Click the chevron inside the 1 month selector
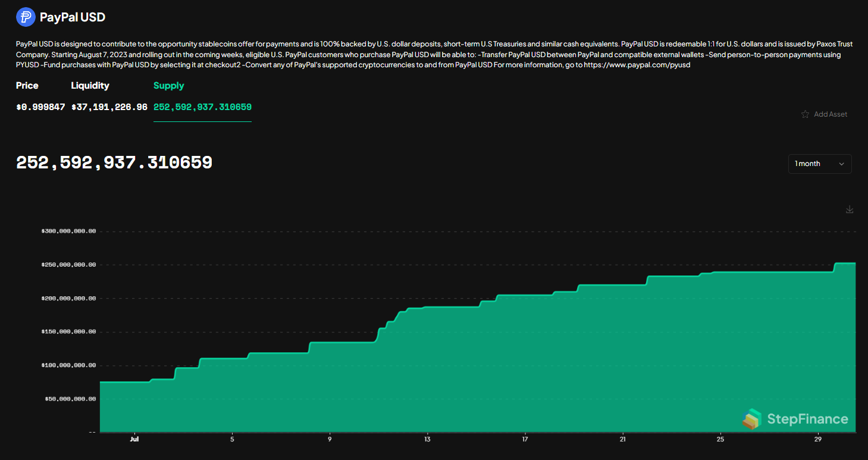 point(842,164)
